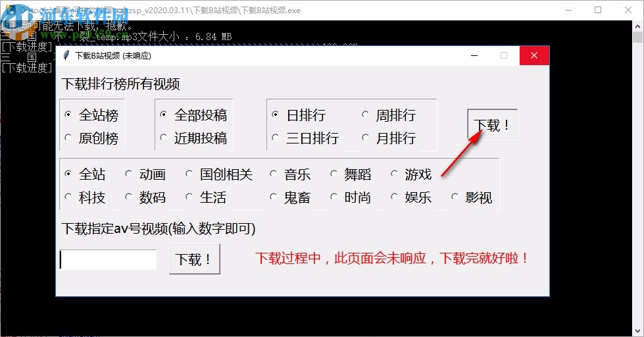Minimize the console window
Image resolution: width=644 pixels, height=337 pixels.
coord(568,10)
